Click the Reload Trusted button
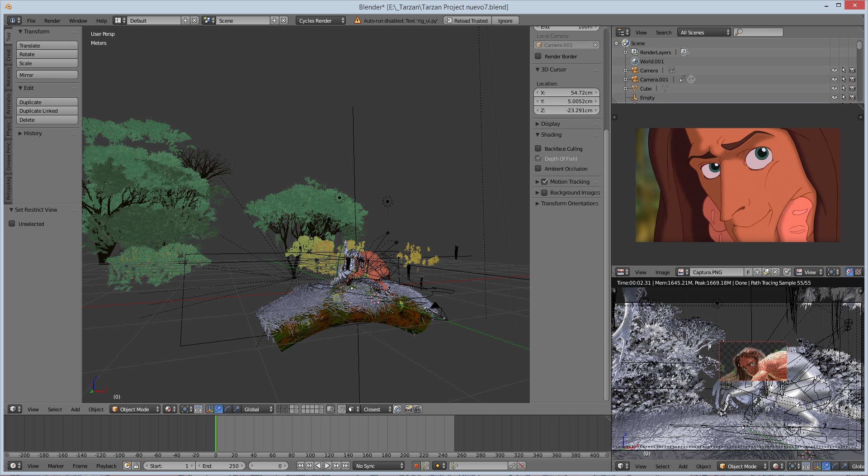 pyautogui.click(x=467, y=20)
